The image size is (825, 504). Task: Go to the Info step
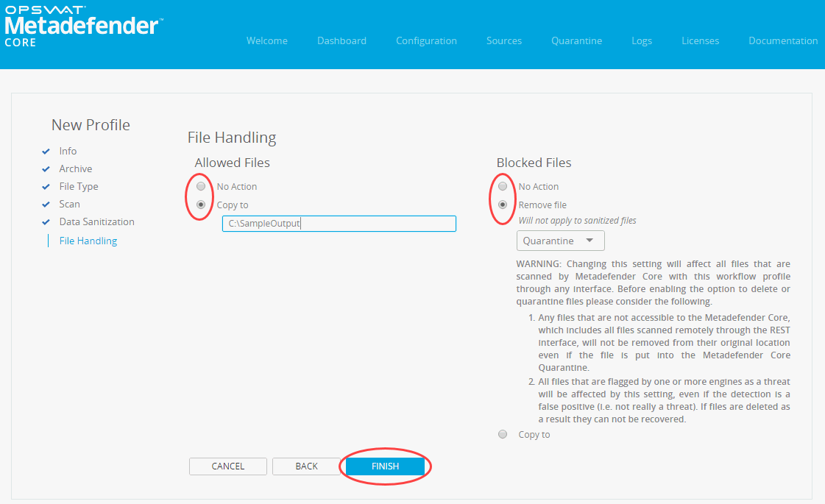[x=68, y=151]
